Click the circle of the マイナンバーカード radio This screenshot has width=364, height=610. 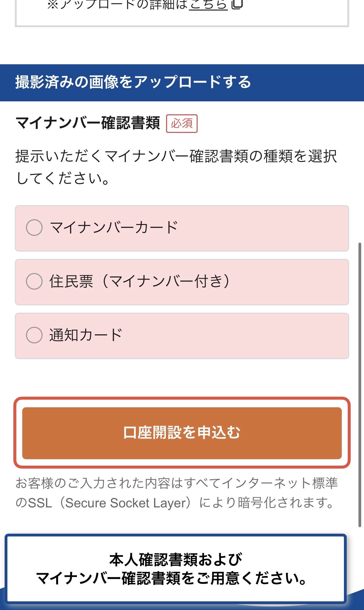35,228
